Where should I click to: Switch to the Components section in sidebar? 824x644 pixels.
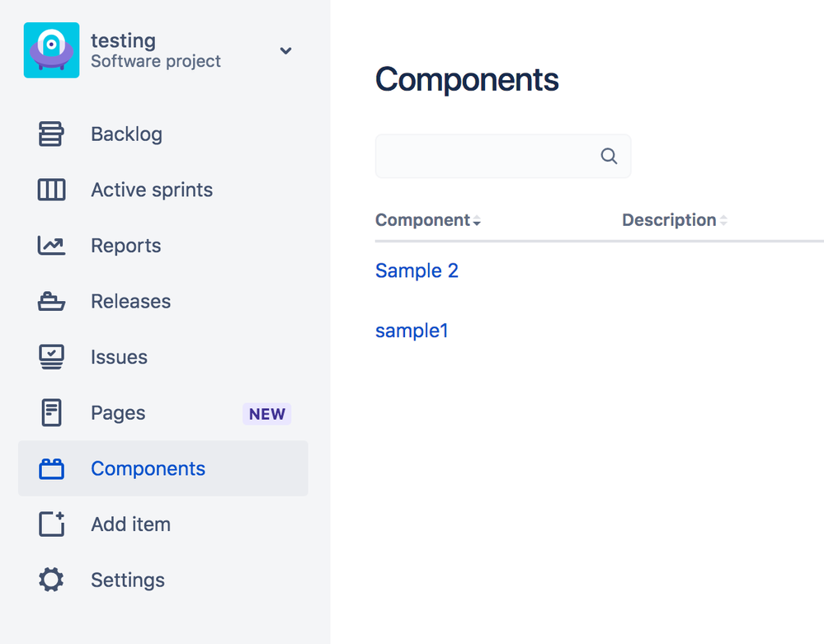click(x=148, y=468)
